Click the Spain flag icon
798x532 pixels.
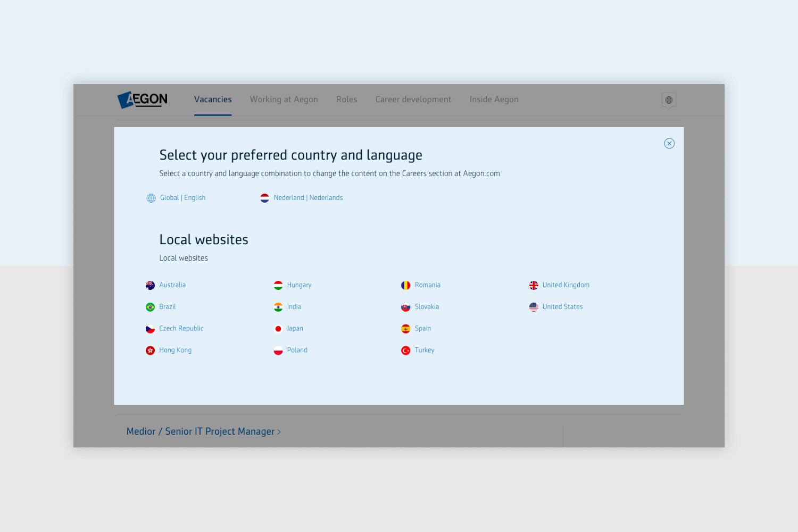pos(406,329)
